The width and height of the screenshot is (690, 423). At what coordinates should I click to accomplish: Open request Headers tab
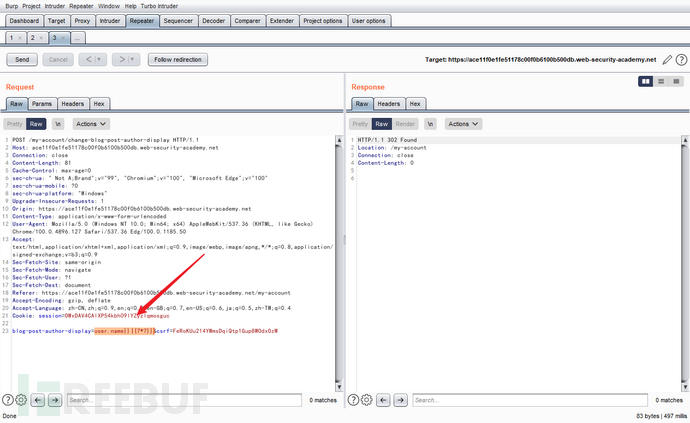pos(73,104)
